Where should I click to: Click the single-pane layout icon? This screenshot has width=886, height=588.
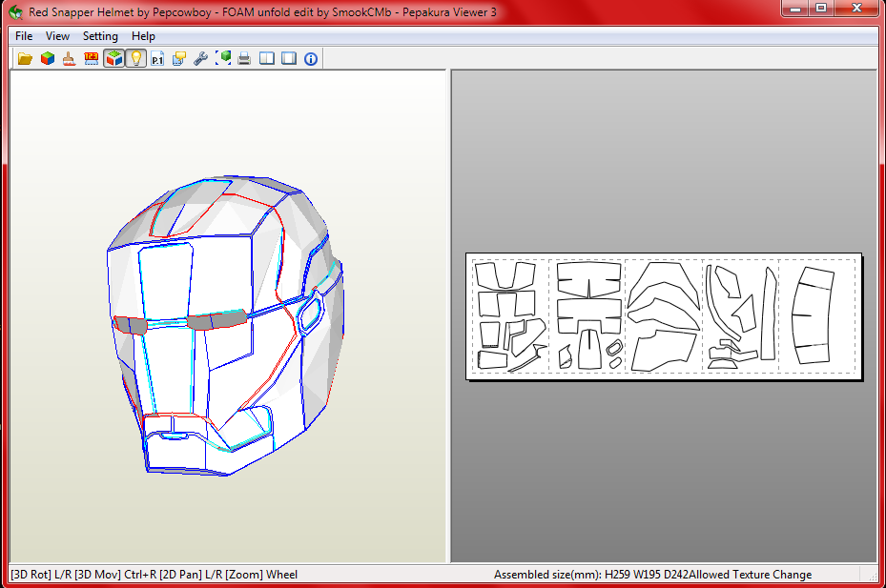coord(289,59)
